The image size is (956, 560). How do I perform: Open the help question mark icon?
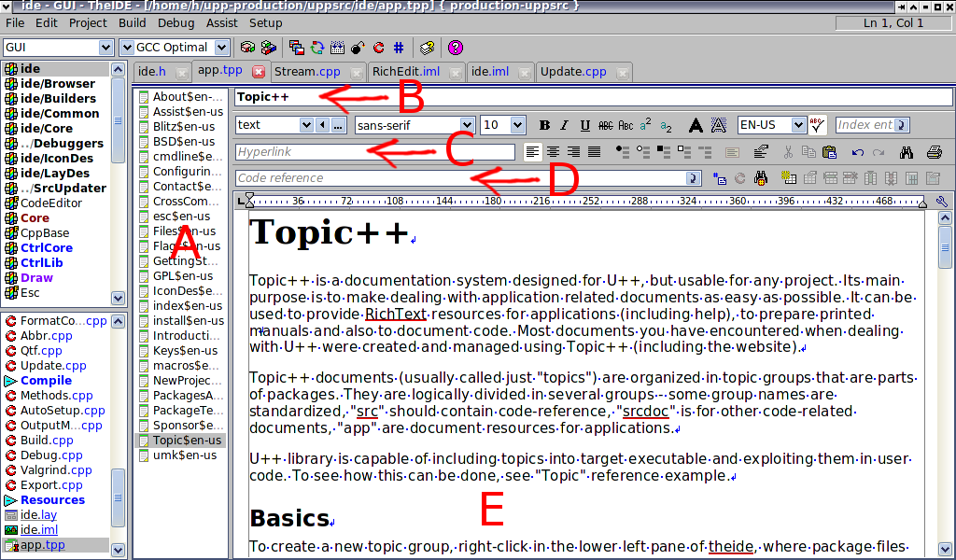pos(455,48)
